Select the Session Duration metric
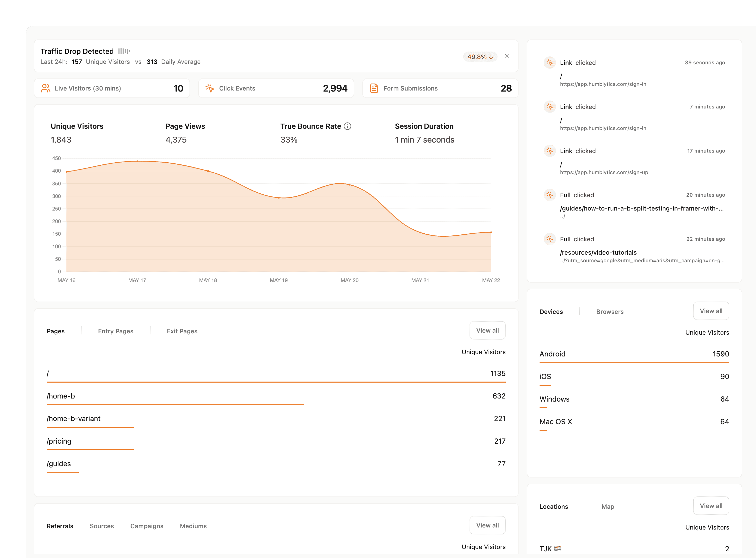756x558 pixels. 425,133
